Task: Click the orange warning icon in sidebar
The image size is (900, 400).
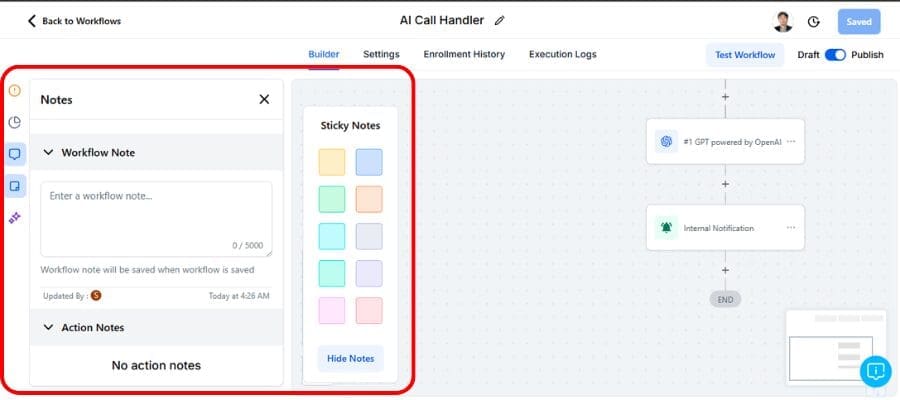Action: (14, 91)
